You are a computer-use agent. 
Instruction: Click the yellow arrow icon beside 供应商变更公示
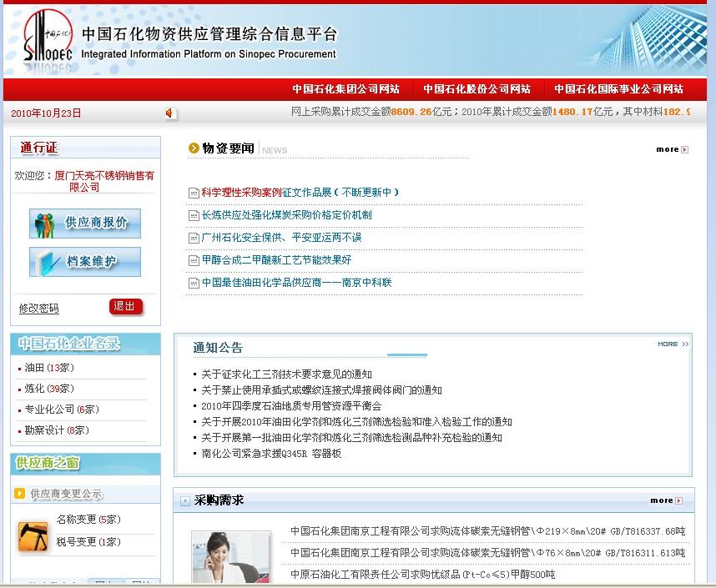pyautogui.click(x=20, y=494)
